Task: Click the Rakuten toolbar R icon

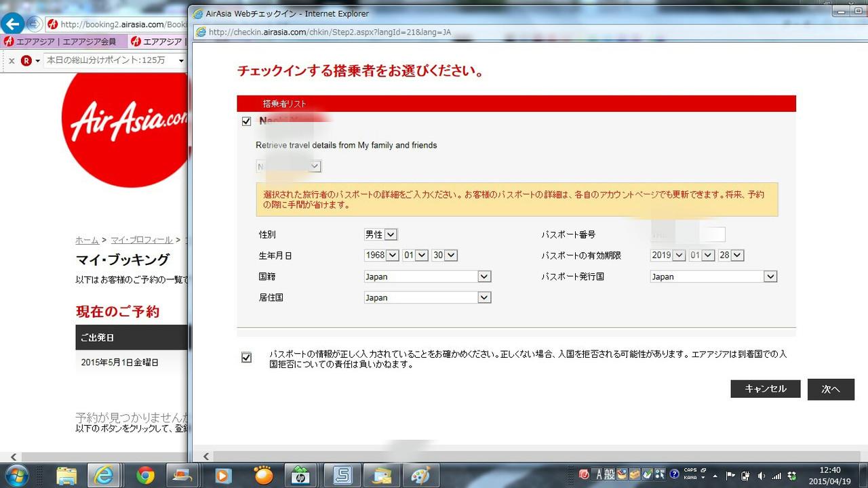Action: [26, 60]
